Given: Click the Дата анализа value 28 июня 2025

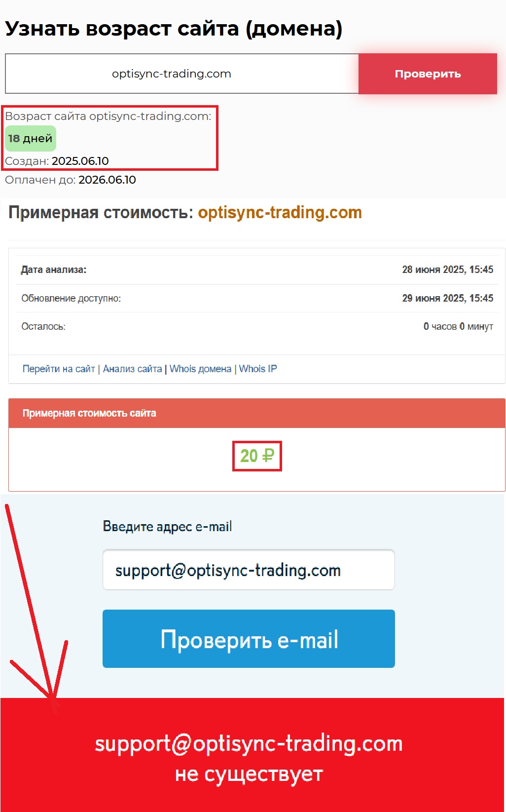Looking at the screenshot, I should (448, 270).
